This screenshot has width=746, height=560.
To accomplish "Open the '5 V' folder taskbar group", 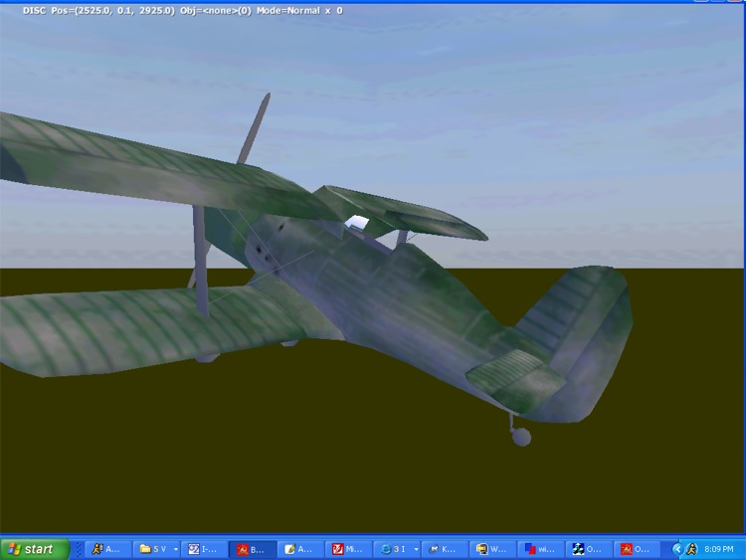I will (x=152, y=549).
